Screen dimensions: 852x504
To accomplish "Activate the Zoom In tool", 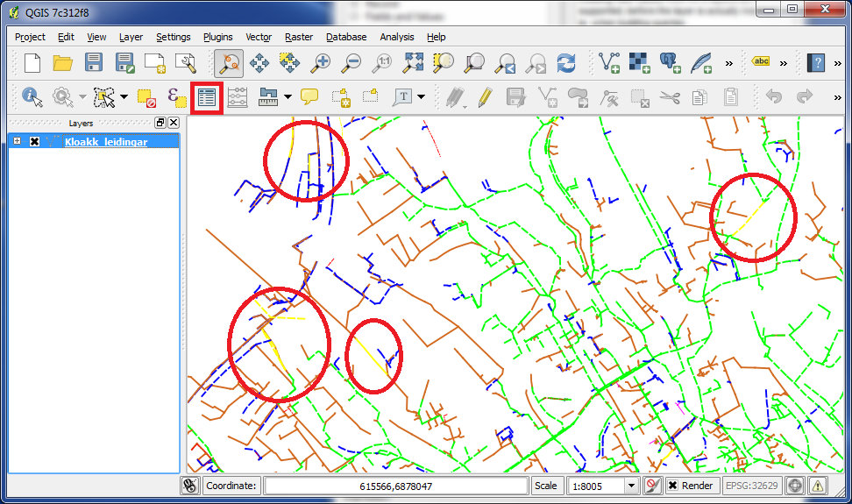I will pyautogui.click(x=320, y=63).
